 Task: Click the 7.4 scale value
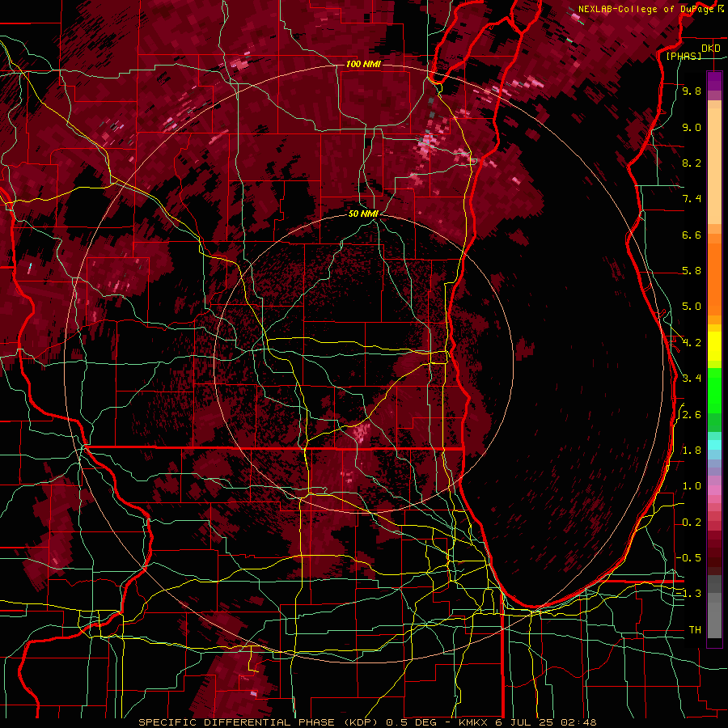click(692, 199)
